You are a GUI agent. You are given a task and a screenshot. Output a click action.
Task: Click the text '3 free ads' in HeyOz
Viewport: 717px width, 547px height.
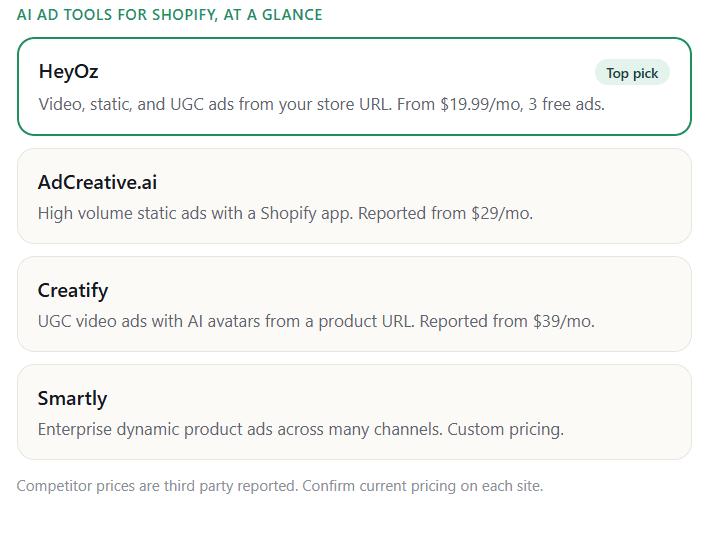[566, 104]
